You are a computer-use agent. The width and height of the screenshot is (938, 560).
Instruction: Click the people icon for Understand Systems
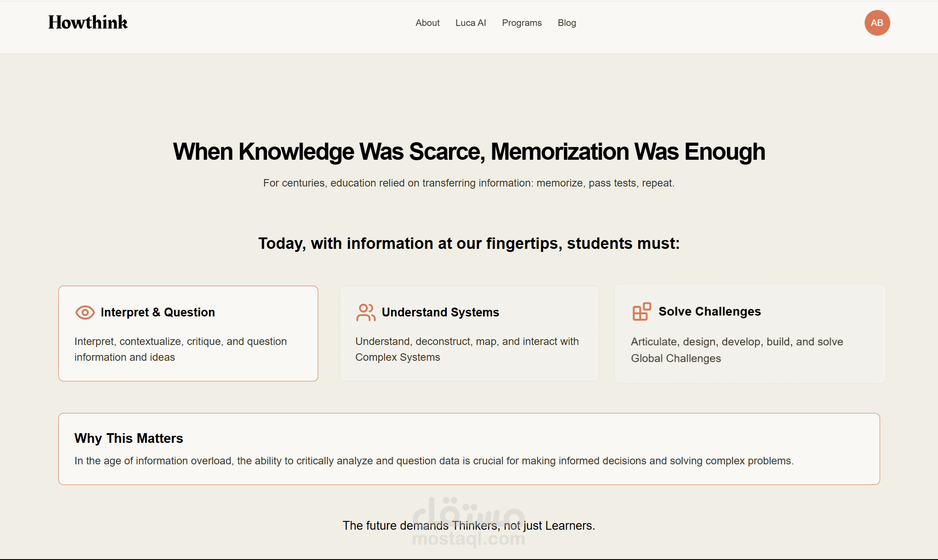(365, 312)
